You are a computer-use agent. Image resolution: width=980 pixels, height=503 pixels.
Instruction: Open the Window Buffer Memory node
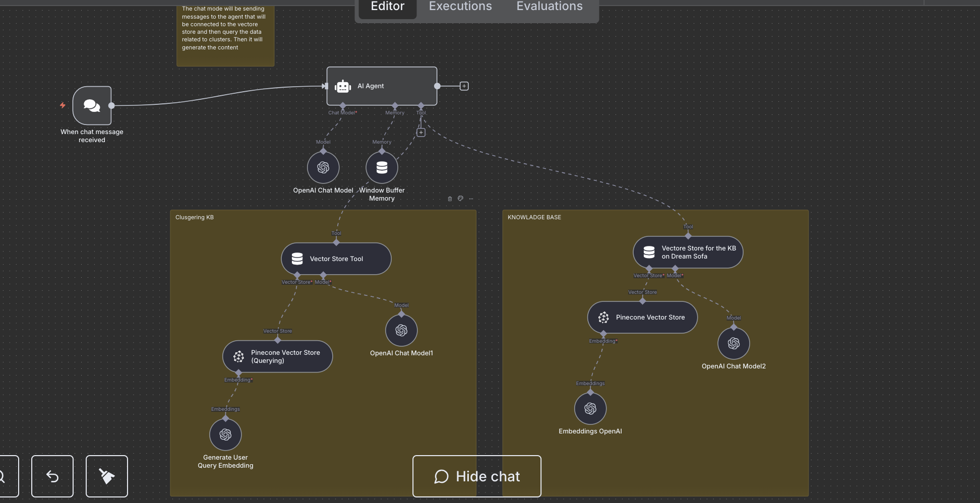click(382, 167)
